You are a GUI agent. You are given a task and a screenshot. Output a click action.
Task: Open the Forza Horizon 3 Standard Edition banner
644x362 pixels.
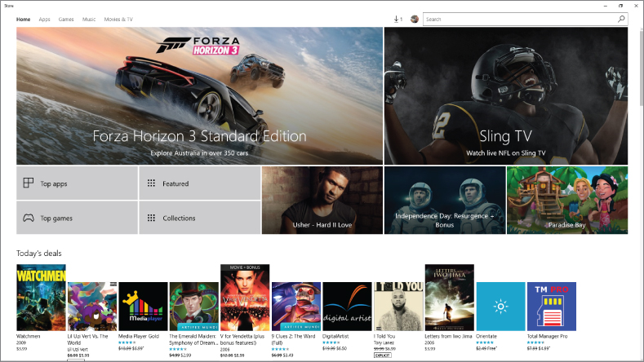(x=200, y=96)
